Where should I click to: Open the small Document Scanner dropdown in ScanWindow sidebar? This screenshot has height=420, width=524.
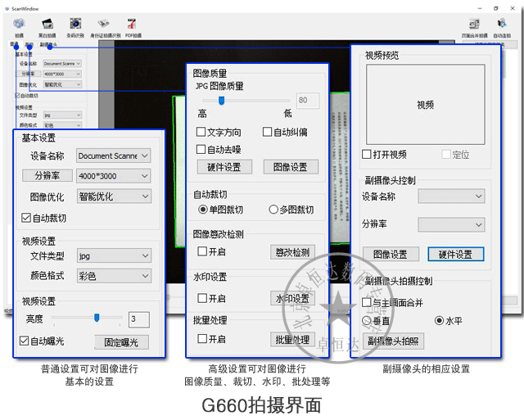[62, 64]
